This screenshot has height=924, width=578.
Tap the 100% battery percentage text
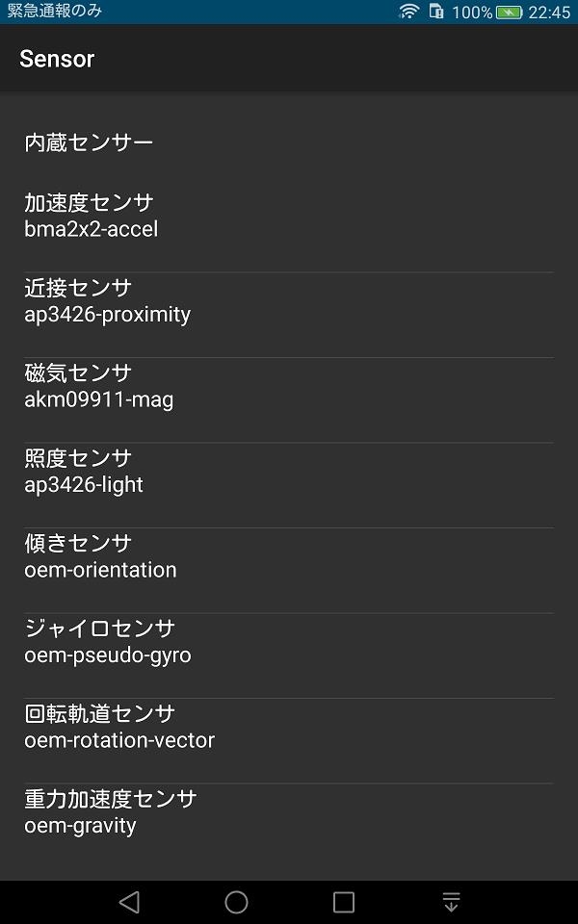click(x=472, y=13)
